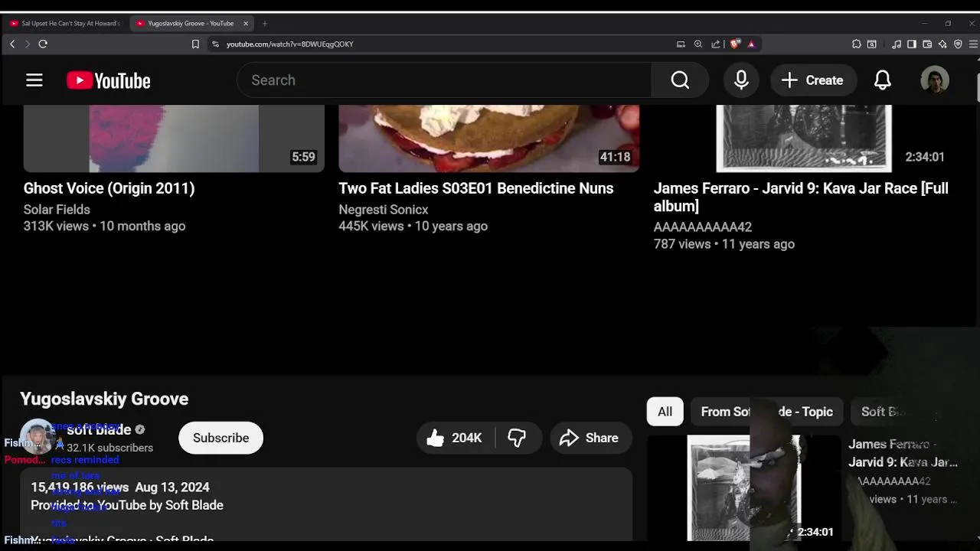Click the 15,419,186 views text
This screenshot has width=980, height=551.
(x=80, y=487)
